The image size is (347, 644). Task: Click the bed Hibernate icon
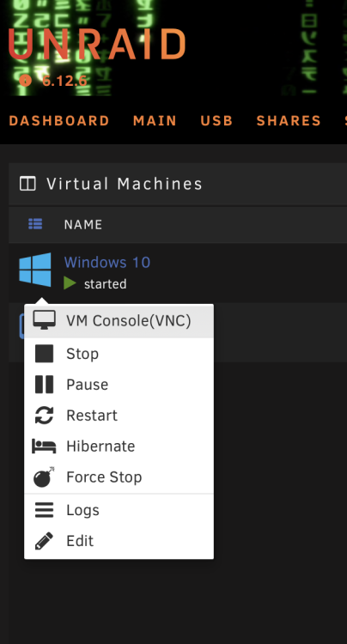44,446
